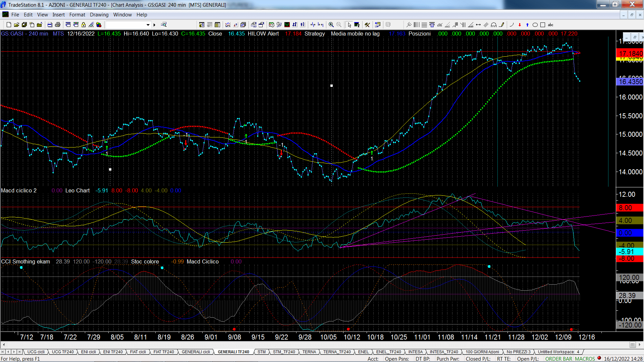
Task: Click the gray printer icon
Action: (x=58, y=25)
